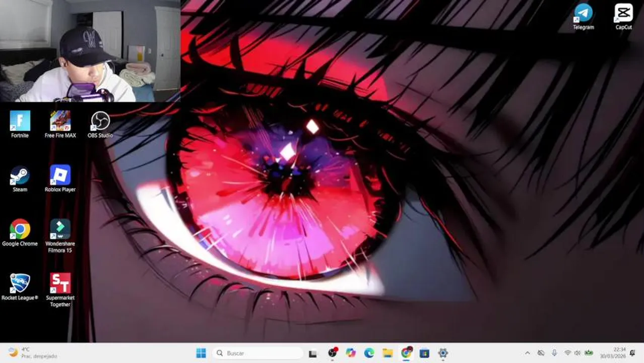Screen dimensions: 644x363
Task: Select Rocket League desktop icon
Action: click(20, 286)
